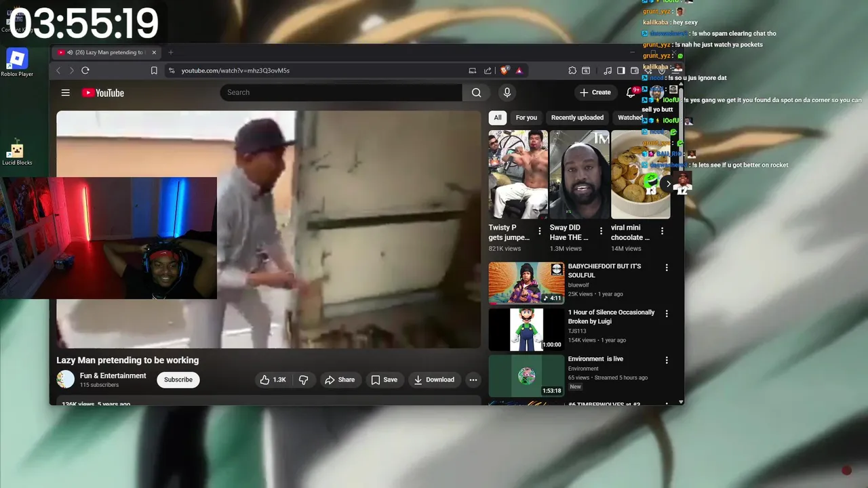Click the 1 Hour of Silence title
Screen dimensions: 868x488
[x=611, y=317]
